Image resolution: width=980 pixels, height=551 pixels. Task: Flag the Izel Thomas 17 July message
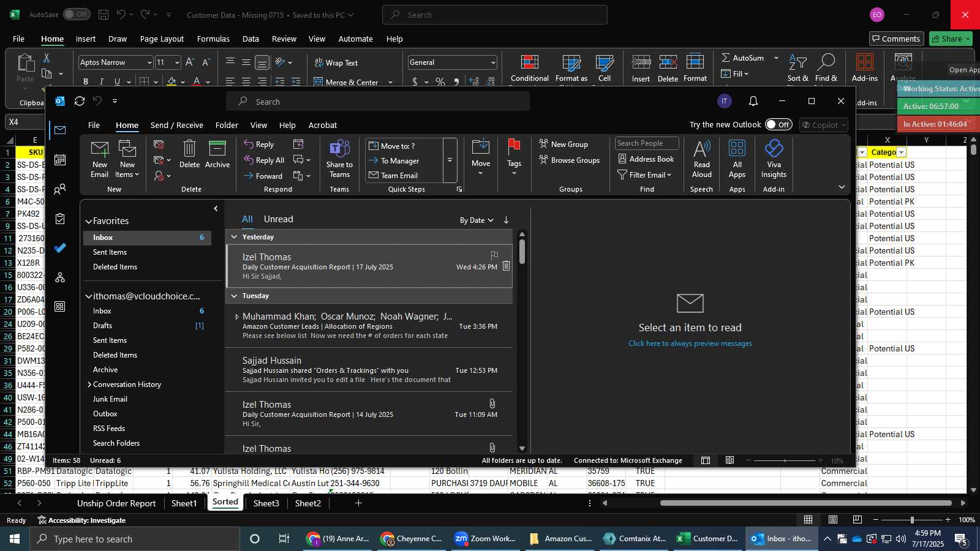pos(494,255)
